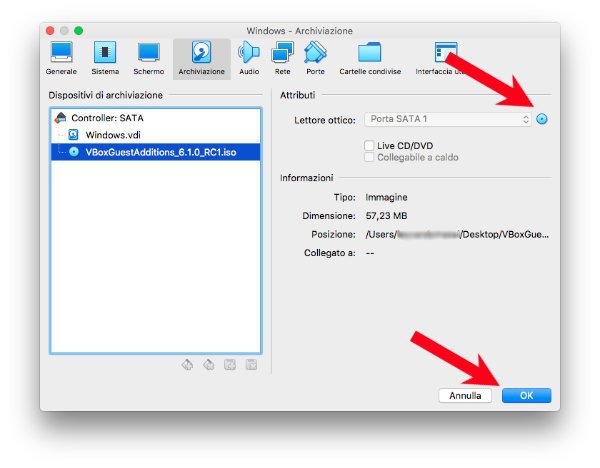Viewport: 600px width, 468px height.
Task: Click the Posizione path value
Action: [457, 234]
